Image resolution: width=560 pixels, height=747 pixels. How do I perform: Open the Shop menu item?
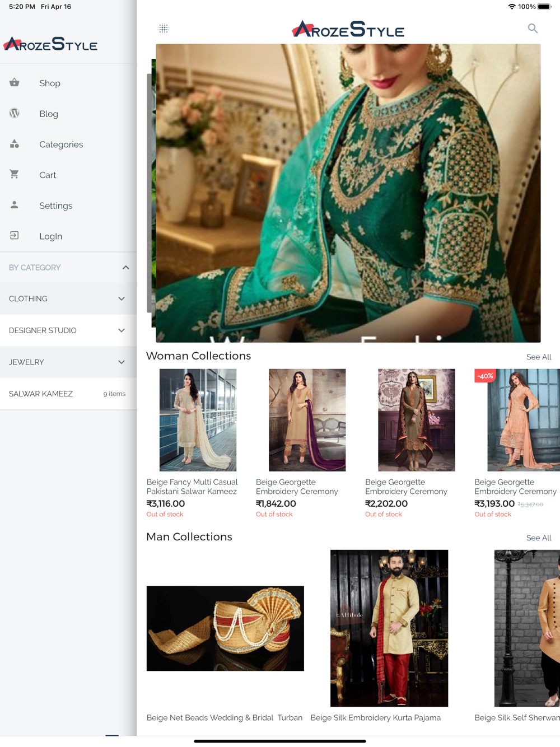68,83
